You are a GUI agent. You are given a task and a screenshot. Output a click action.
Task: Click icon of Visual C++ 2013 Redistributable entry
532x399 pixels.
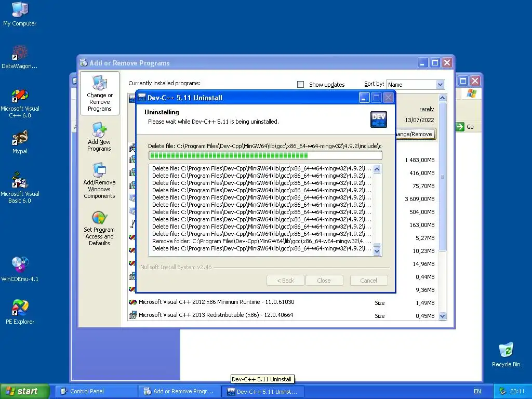coord(132,315)
